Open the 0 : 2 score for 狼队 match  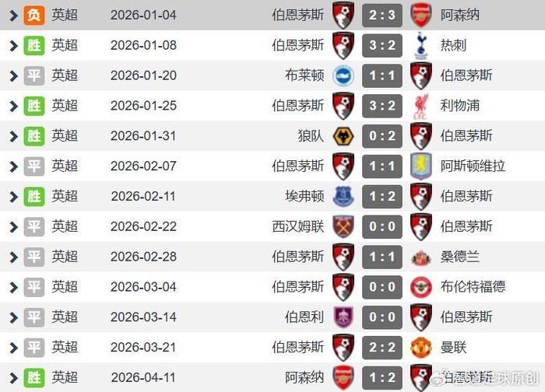pos(382,136)
